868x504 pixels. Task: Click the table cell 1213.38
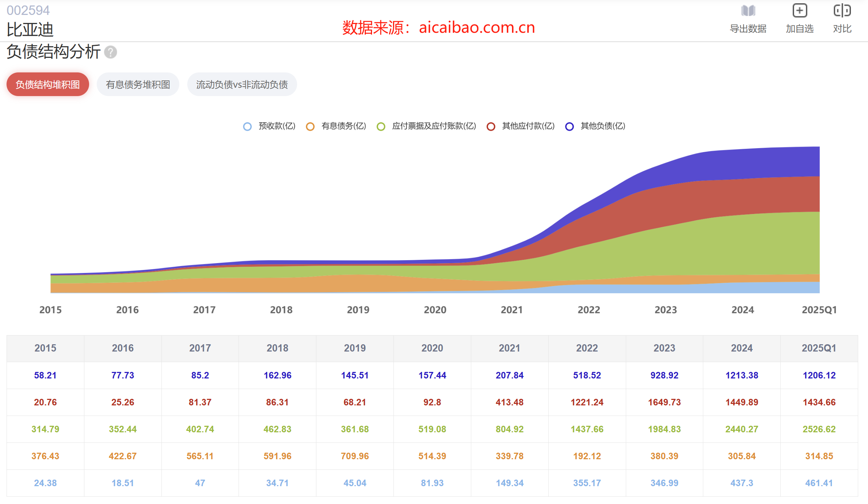point(742,375)
